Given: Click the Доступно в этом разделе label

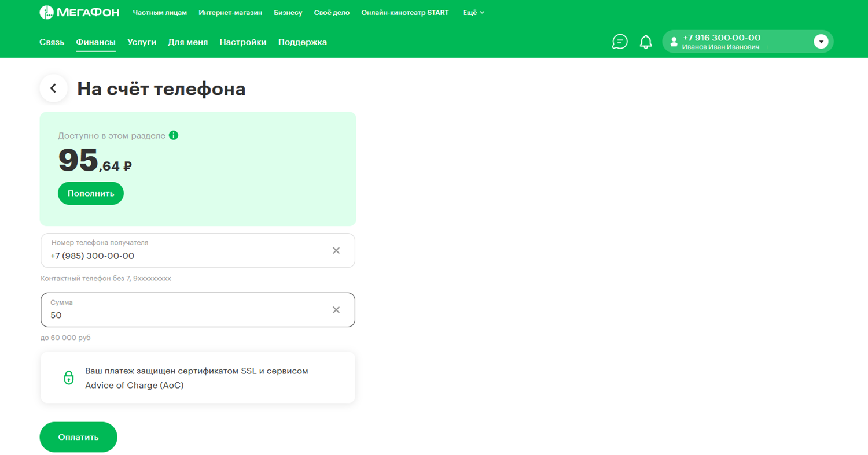Looking at the screenshot, I should click(112, 135).
